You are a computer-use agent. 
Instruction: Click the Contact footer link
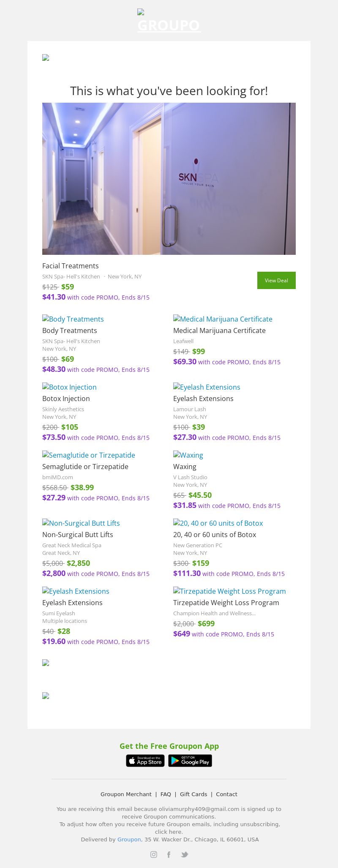click(x=226, y=794)
